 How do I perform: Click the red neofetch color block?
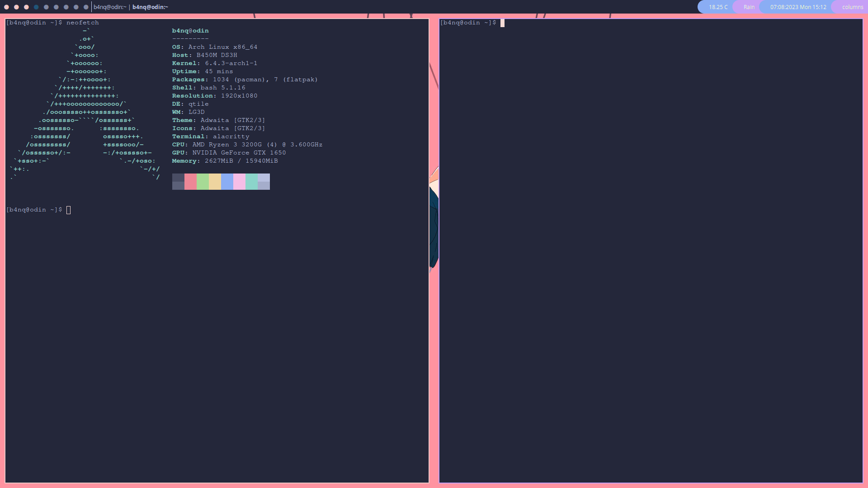pos(190,182)
